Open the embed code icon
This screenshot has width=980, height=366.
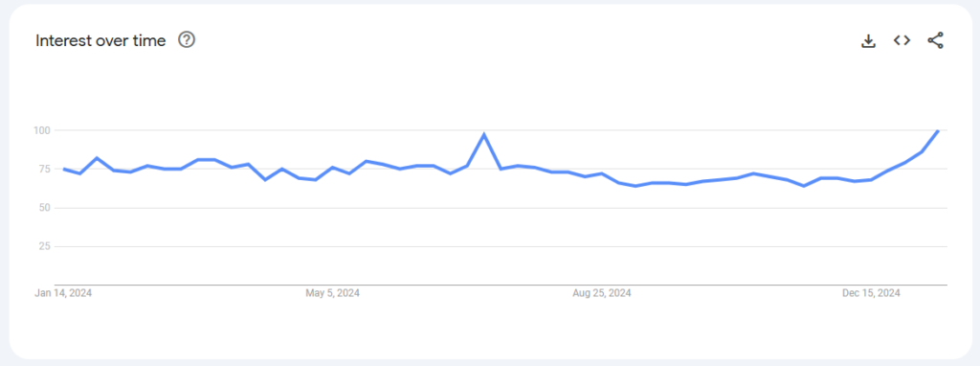pos(902,40)
